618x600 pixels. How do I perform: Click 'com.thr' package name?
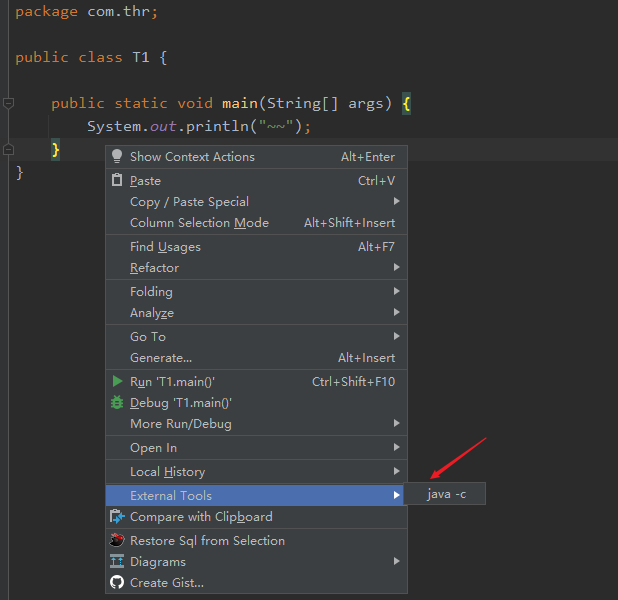point(118,11)
